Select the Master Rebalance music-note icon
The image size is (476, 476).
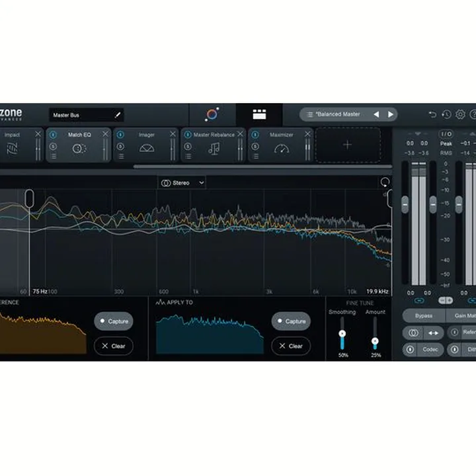214,149
